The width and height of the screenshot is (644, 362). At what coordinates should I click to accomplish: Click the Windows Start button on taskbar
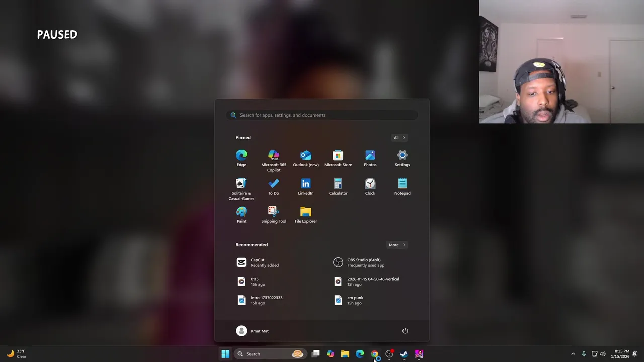(x=225, y=354)
